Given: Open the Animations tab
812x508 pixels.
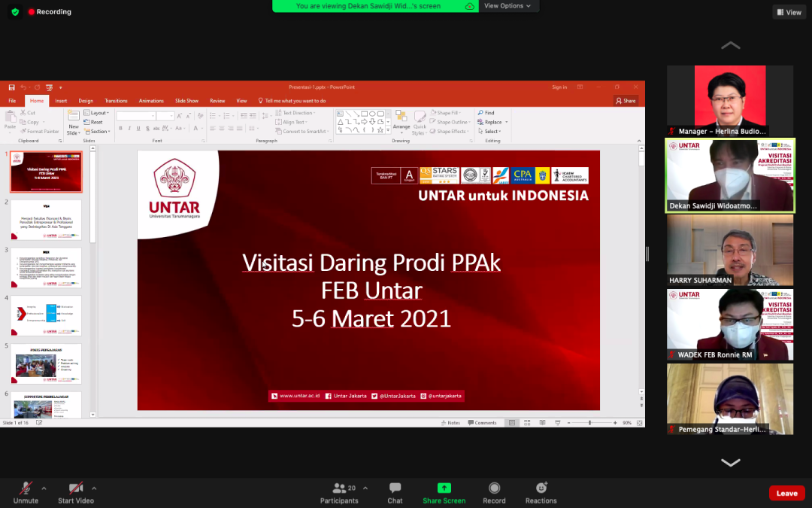Looking at the screenshot, I should coord(151,101).
